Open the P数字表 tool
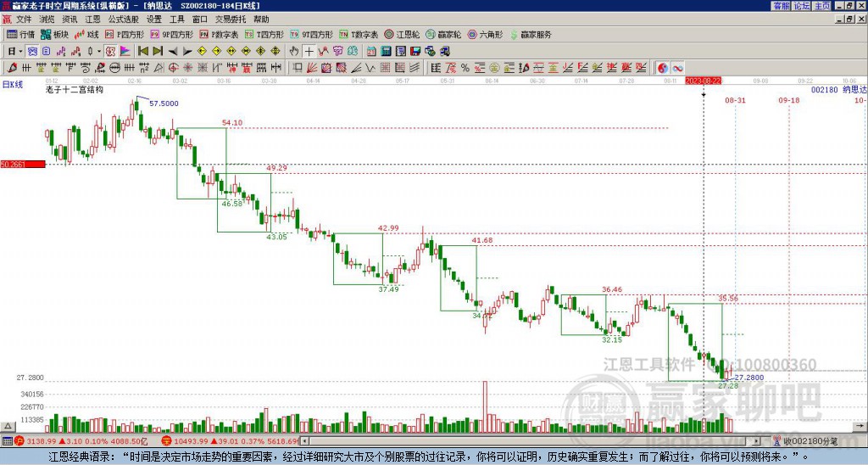This screenshot has width=868, height=465. [x=220, y=34]
